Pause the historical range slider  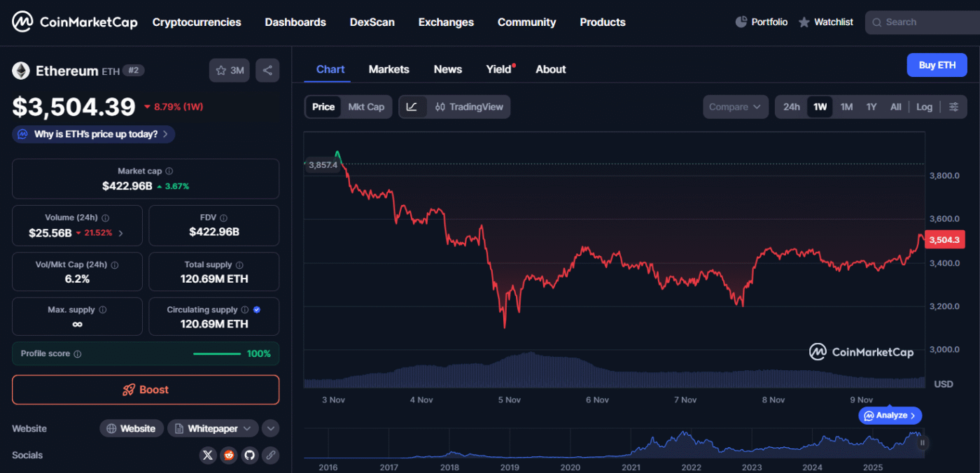[x=923, y=442]
